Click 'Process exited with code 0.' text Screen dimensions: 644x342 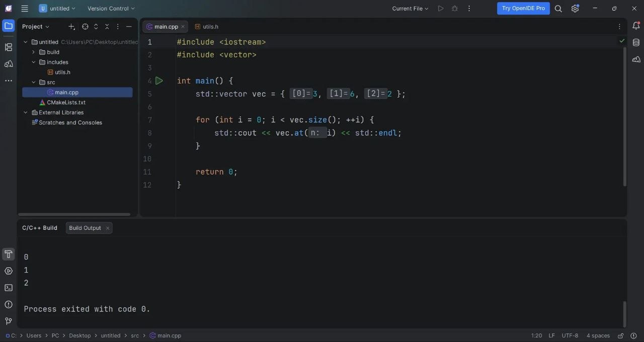[x=87, y=309]
